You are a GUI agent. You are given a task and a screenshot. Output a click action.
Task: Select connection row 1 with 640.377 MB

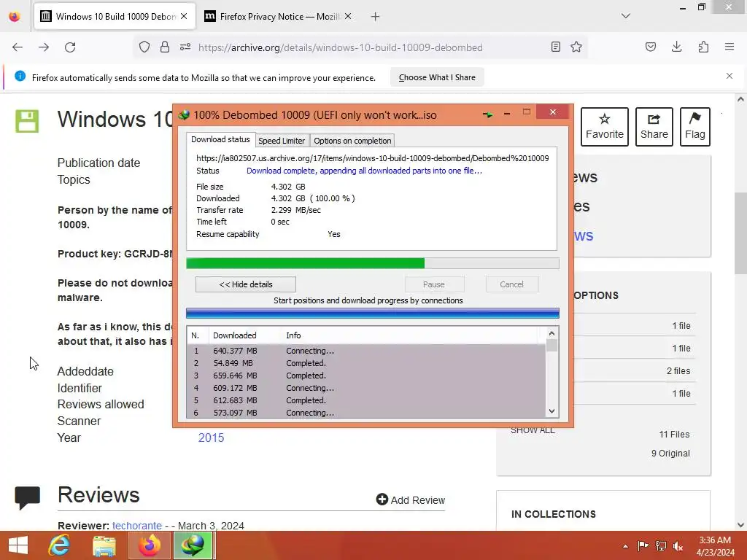[x=366, y=351]
